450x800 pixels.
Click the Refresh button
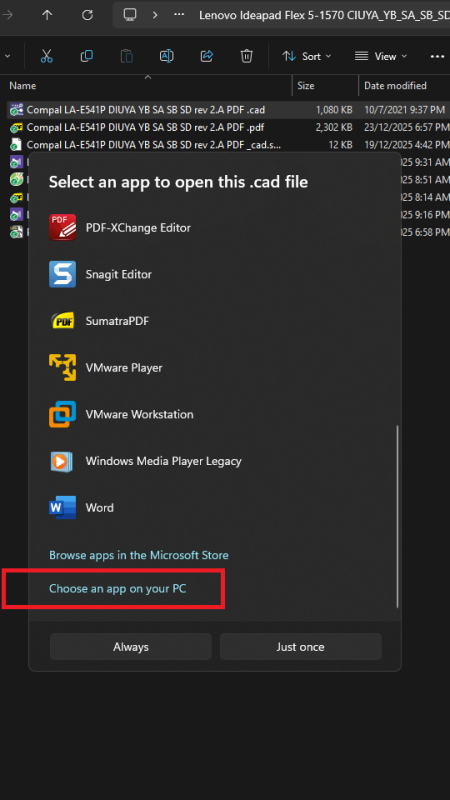pos(87,15)
